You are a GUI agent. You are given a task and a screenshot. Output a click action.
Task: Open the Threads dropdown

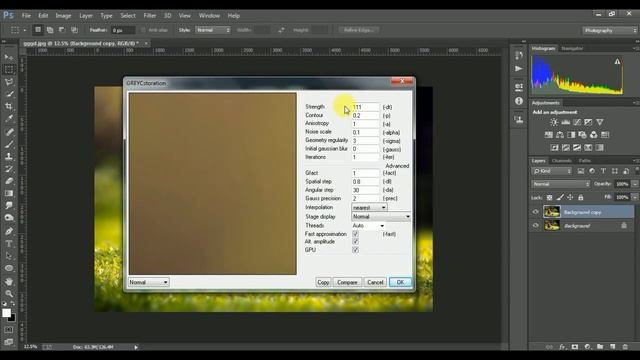368,225
